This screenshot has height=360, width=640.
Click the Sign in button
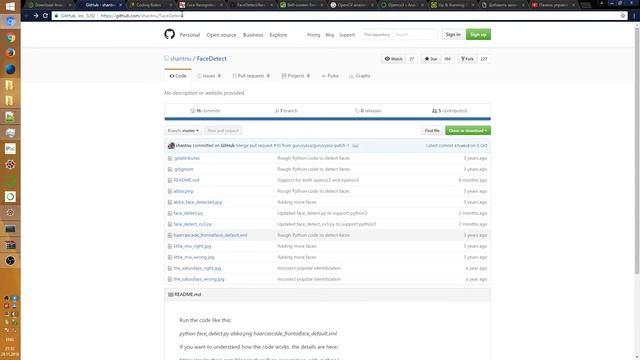(453, 34)
